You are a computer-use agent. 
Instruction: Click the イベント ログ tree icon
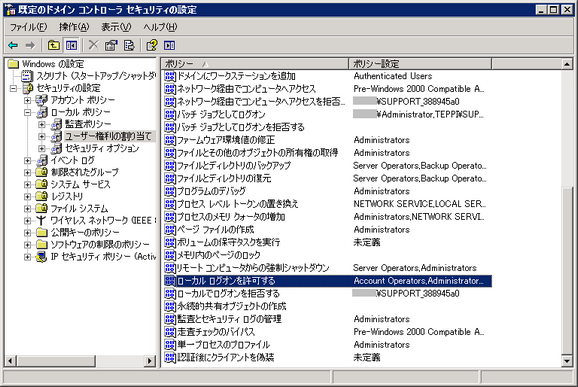click(42, 160)
